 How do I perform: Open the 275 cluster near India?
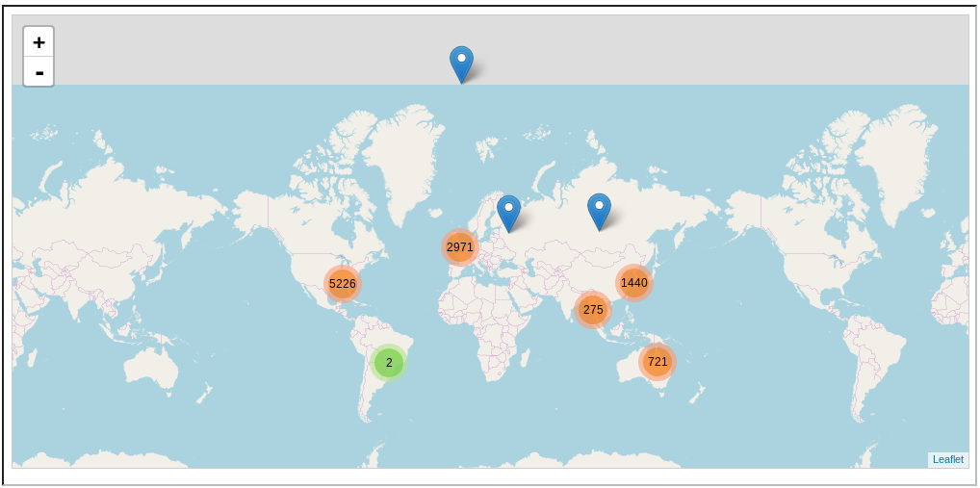coord(593,310)
